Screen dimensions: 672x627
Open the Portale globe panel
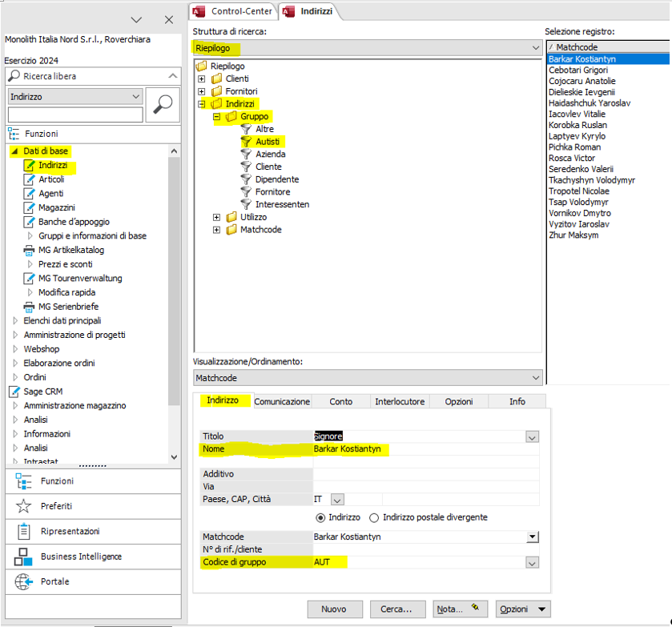click(x=23, y=581)
